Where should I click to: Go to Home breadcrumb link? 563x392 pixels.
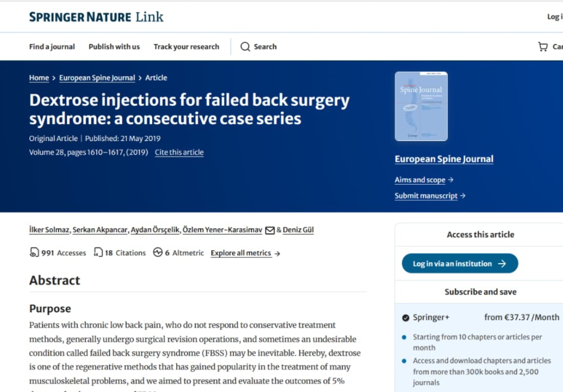click(39, 78)
